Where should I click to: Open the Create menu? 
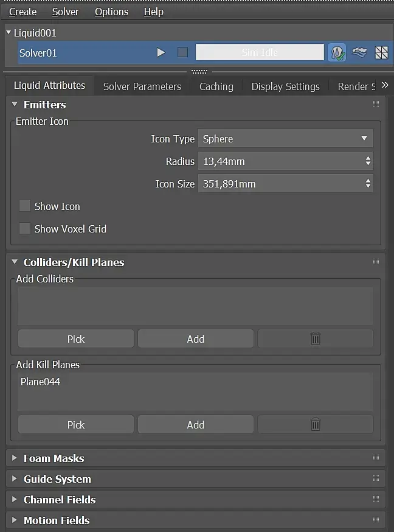22,12
